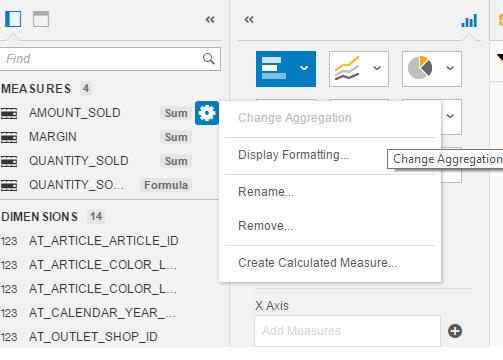
Task: Click the MEASURES section header
Action: (36, 89)
